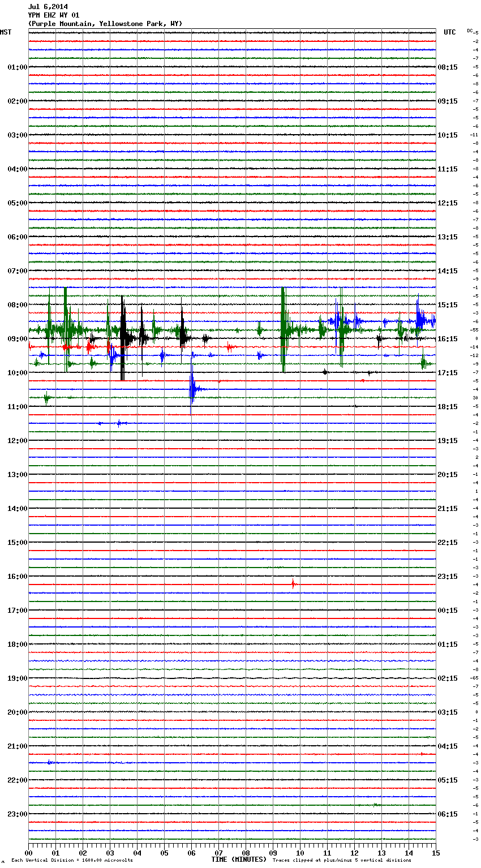Click the 15:15 UTC time label
Image resolution: width=481 pixels, height=868 pixels.
pyautogui.click(x=448, y=305)
